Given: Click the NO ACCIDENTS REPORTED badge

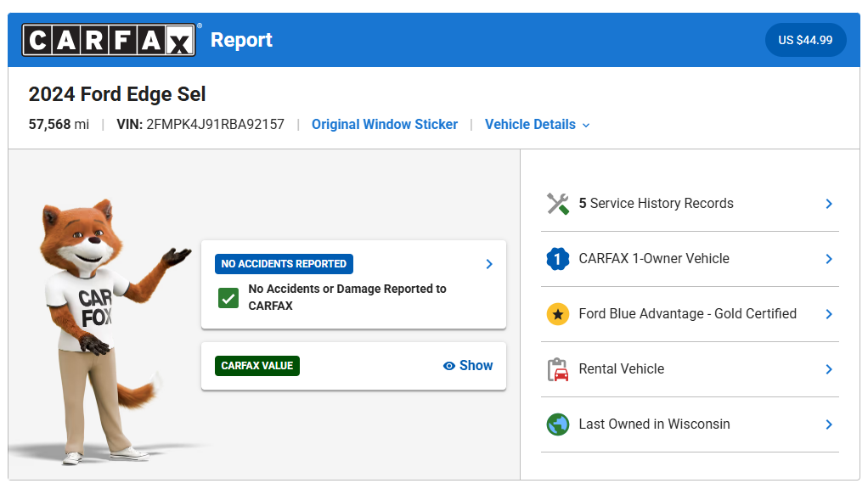Looking at the screenshot, I should (x=284, y=264).
